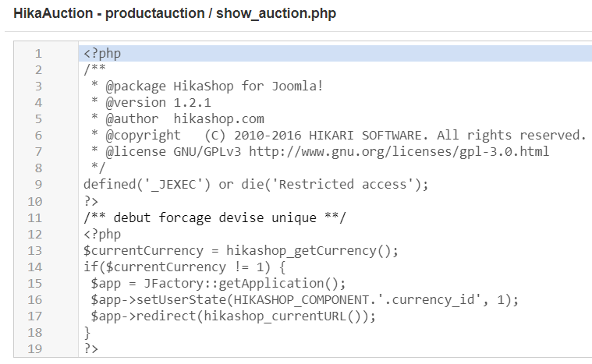Click the defined('_JEXEC') line
The width and height of the screenshot is (592, 364).
[x=256, y=185]
